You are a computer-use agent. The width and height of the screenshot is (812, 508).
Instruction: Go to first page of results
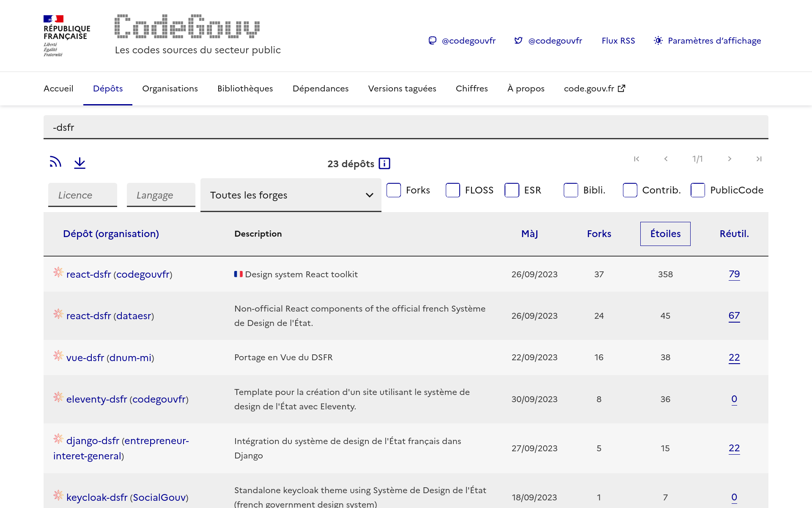pos(636,159)
